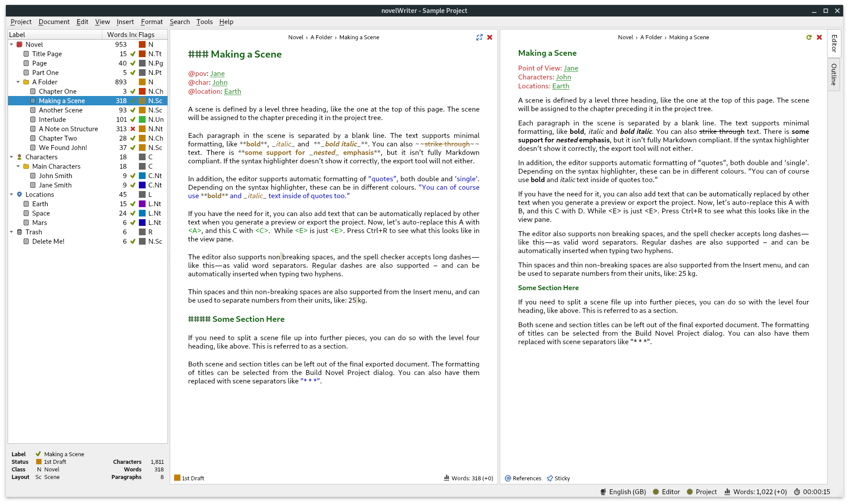Open the Search menu
The image size is (849, 504).
pyautogui.click(x=180, y=22)
